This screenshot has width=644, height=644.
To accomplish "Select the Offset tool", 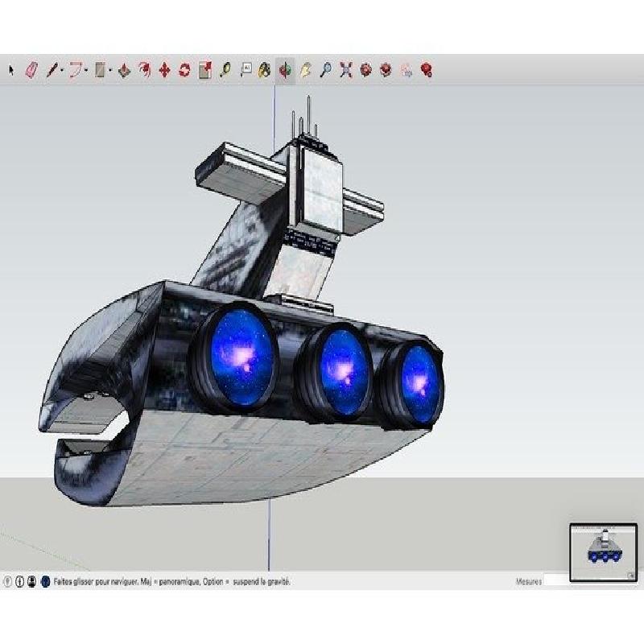I will pyautogui.click(x=145, y=70).
